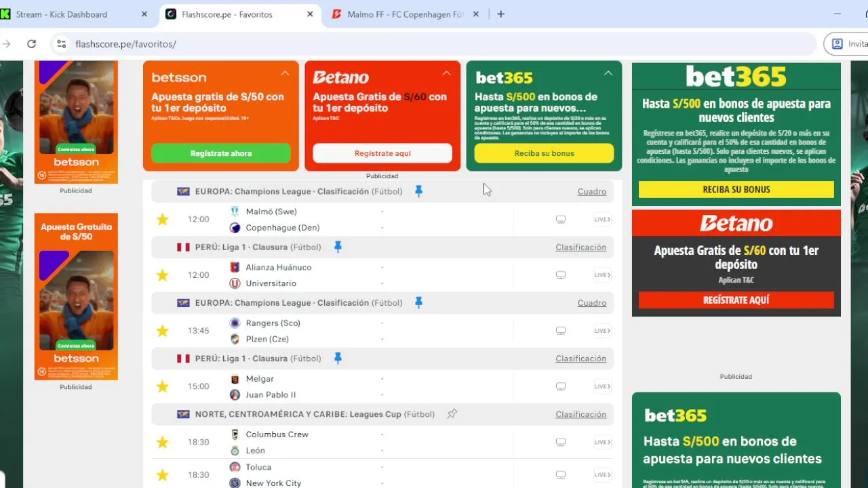Open LIVE button for Alianza Huánuco match

602,275
